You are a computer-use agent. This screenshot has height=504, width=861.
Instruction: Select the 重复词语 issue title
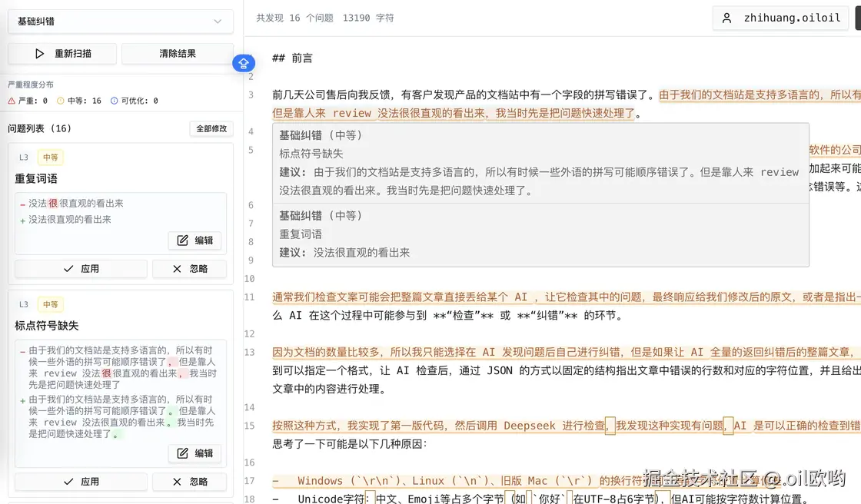36,179
